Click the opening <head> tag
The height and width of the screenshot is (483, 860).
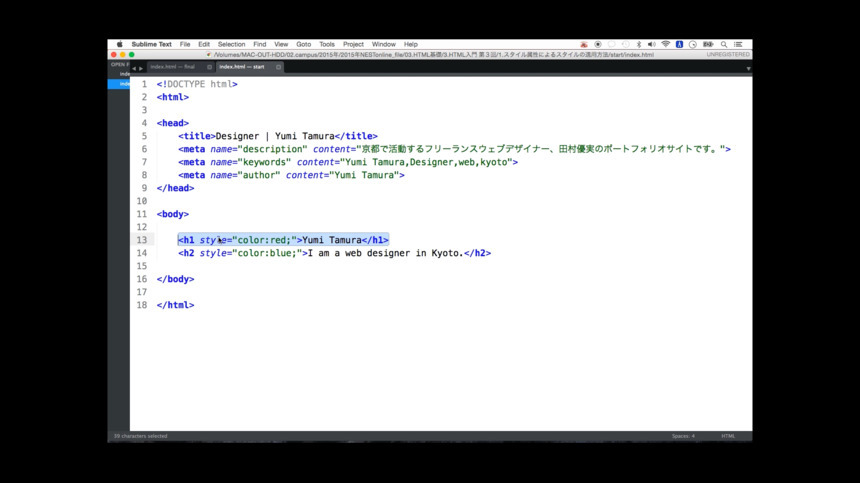click(x=173, y=123)
